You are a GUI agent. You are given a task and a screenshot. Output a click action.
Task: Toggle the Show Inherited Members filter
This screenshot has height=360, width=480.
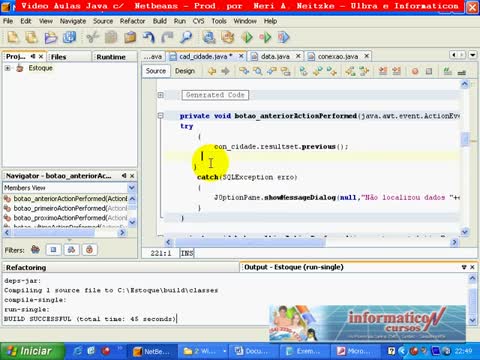(35, 249)
